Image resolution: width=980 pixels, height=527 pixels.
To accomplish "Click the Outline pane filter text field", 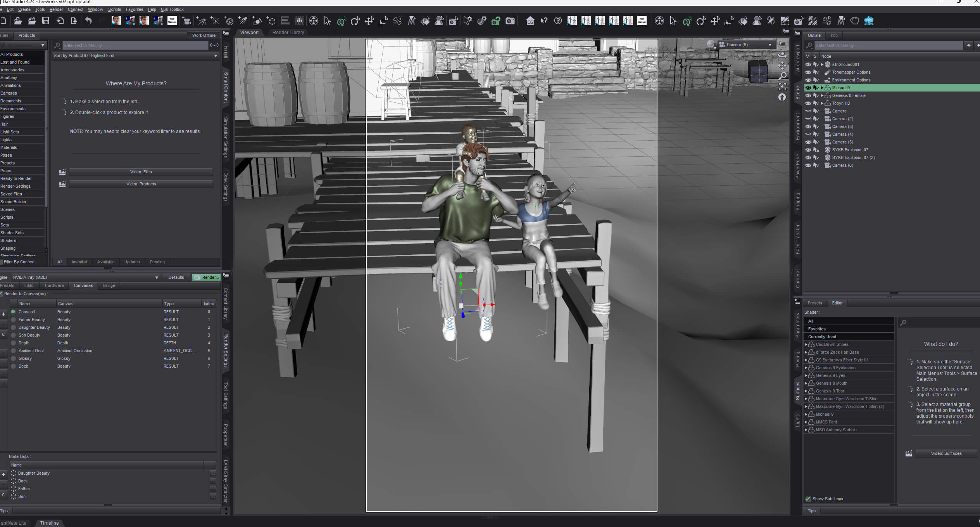I will (889, 45).
